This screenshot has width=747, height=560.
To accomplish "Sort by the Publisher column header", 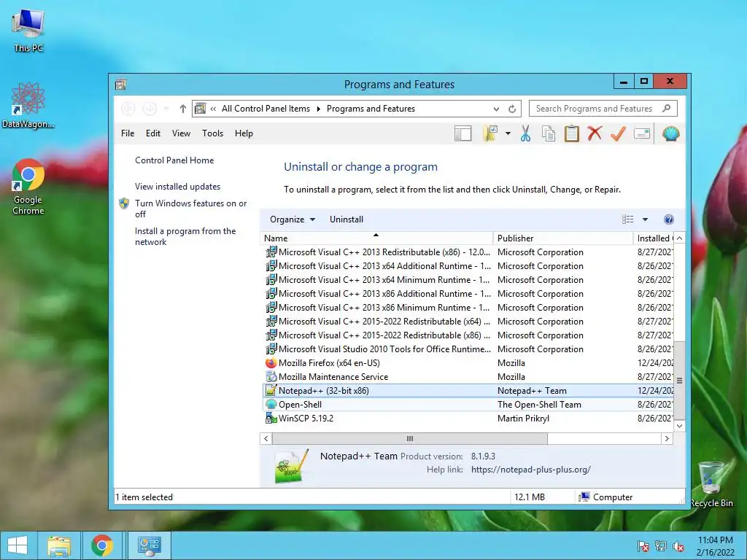I will [x=563, y=238].
